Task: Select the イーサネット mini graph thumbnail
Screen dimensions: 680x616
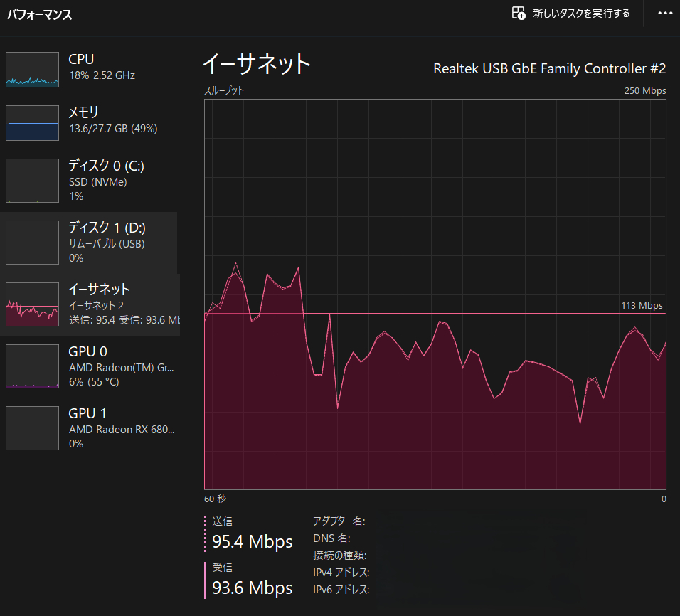Action: (32, 304)
